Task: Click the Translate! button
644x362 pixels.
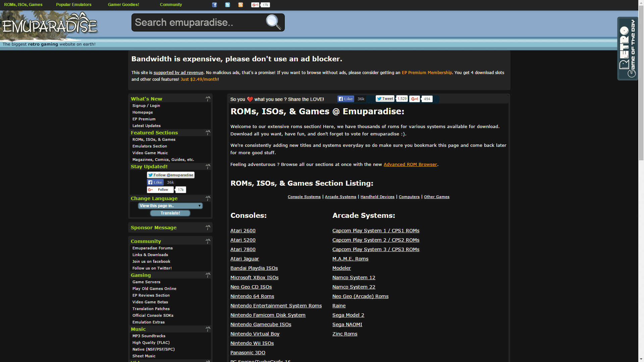Action: 170,213
